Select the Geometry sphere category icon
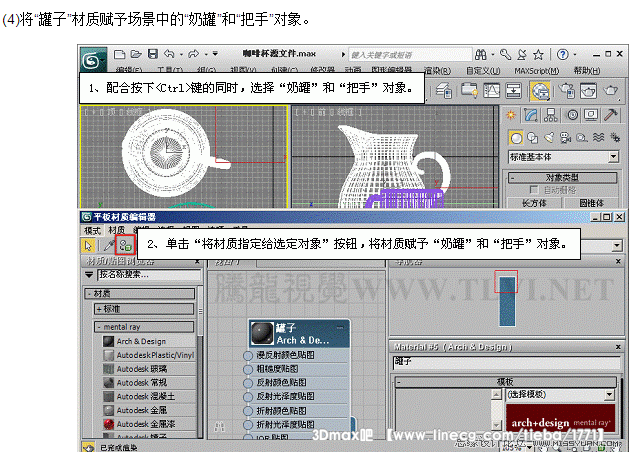633x452 pixels. click(x=516, y=138)
